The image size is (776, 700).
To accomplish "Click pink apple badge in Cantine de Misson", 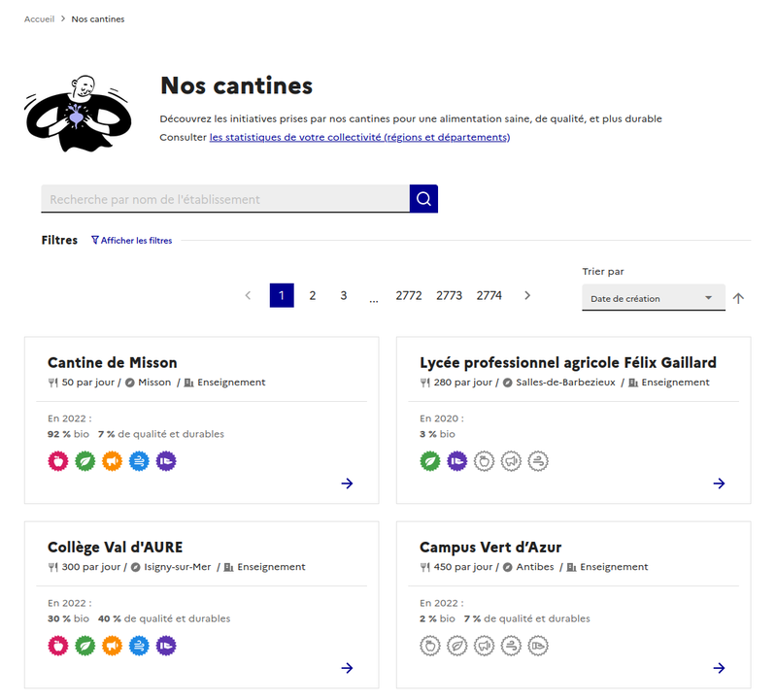I will [58, 461].
